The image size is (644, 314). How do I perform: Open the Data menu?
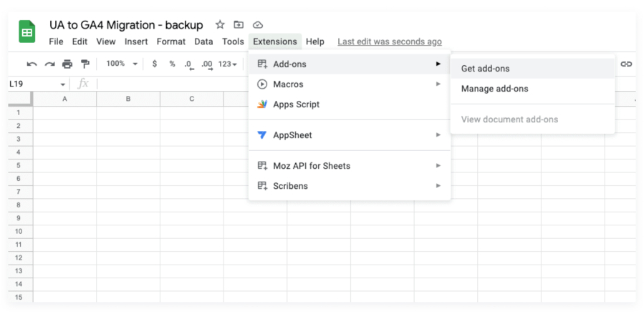pos(203,41)
